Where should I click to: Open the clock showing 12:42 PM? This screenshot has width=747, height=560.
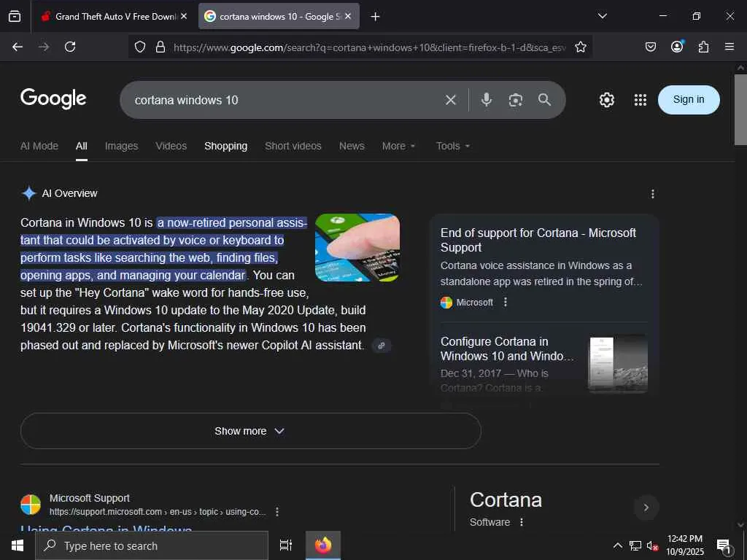pyautogui.click(x=684, y=545)
